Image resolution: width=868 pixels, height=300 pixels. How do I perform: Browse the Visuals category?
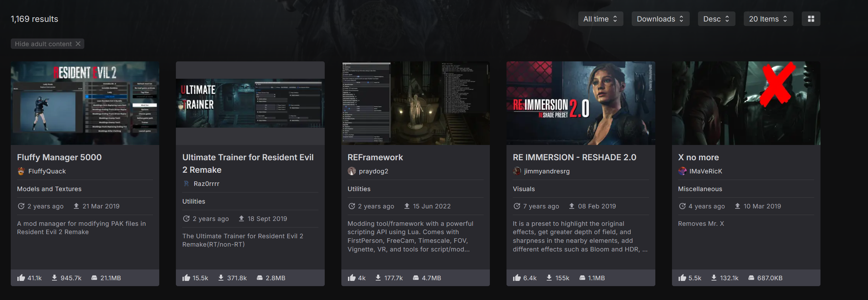click(524, 189)
